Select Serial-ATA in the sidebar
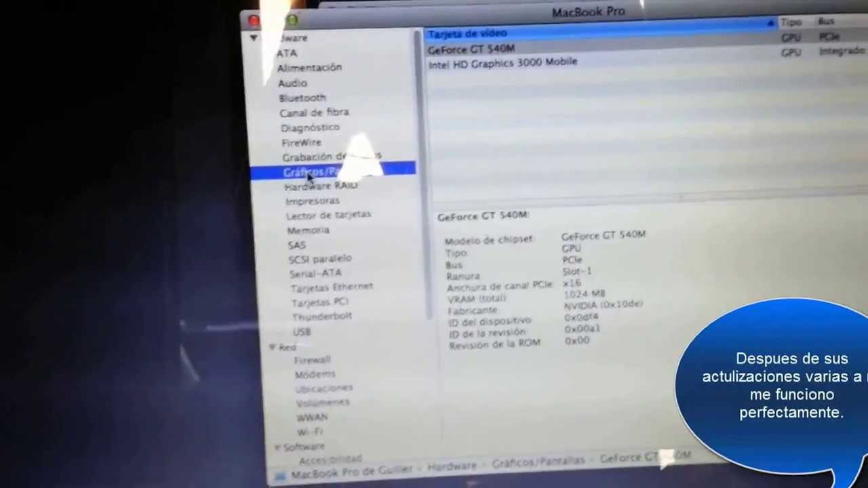Image resolution: width=868 pixels, height=488 pixels. (315, 273)
